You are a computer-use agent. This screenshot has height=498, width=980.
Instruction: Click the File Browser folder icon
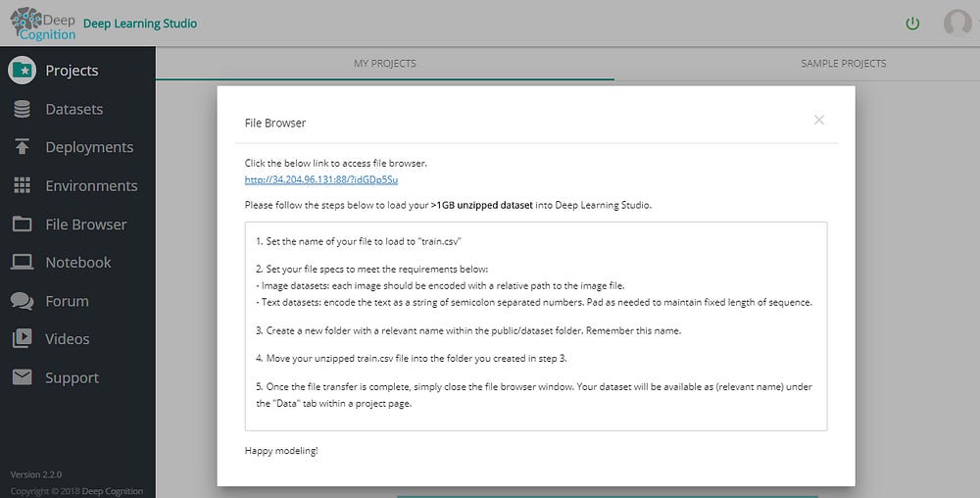point(22,224)
